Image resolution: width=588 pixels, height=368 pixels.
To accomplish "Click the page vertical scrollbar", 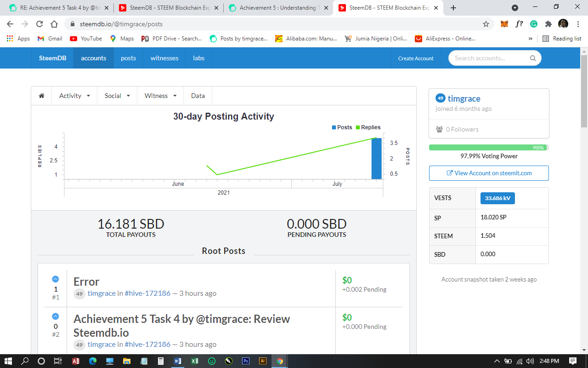I will pyautogui.click(x=584, y=91).
